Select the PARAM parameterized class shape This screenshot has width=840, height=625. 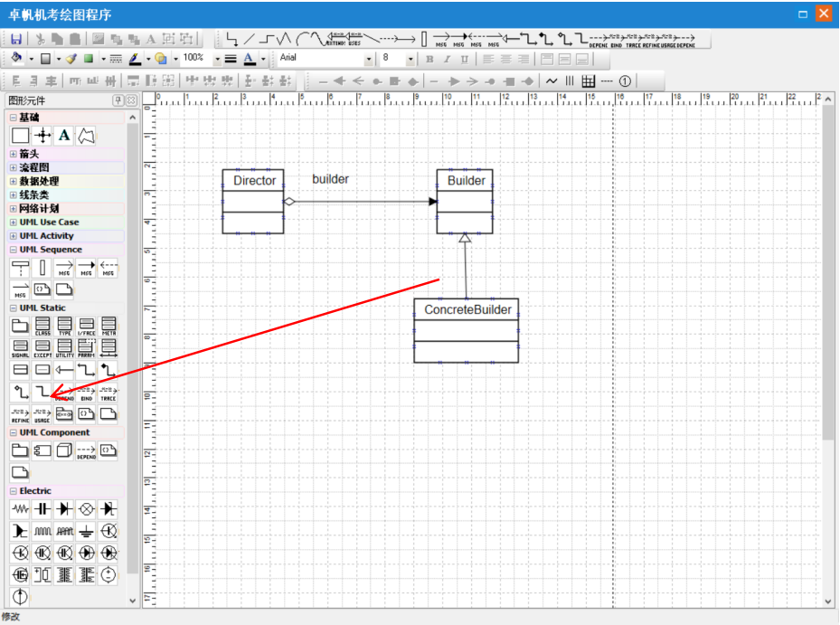pos(86,348)
